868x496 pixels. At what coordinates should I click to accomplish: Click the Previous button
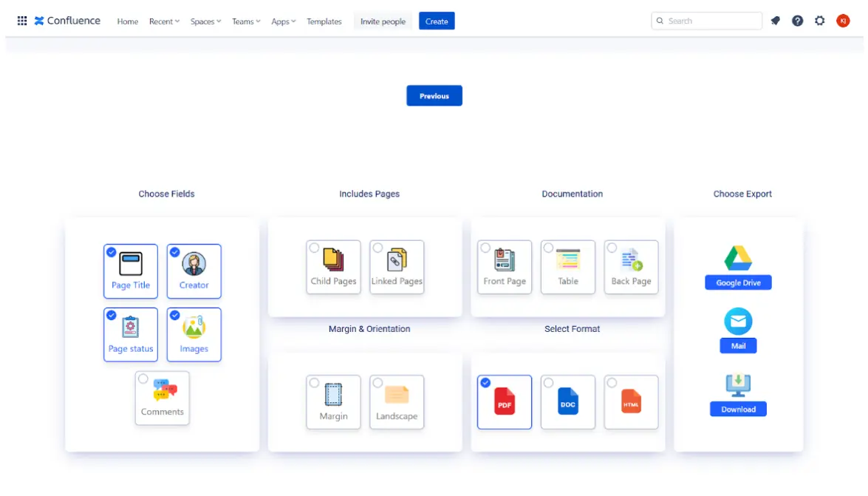coord(434,96)
